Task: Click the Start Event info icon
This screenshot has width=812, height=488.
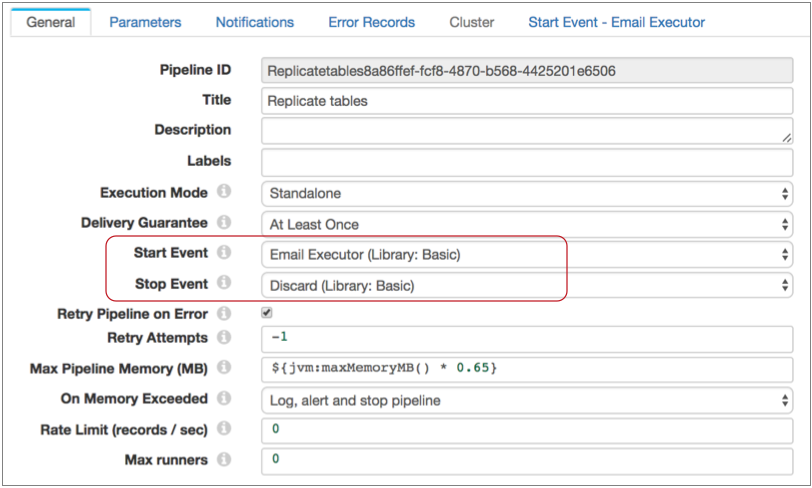Action: pos(224,253)
